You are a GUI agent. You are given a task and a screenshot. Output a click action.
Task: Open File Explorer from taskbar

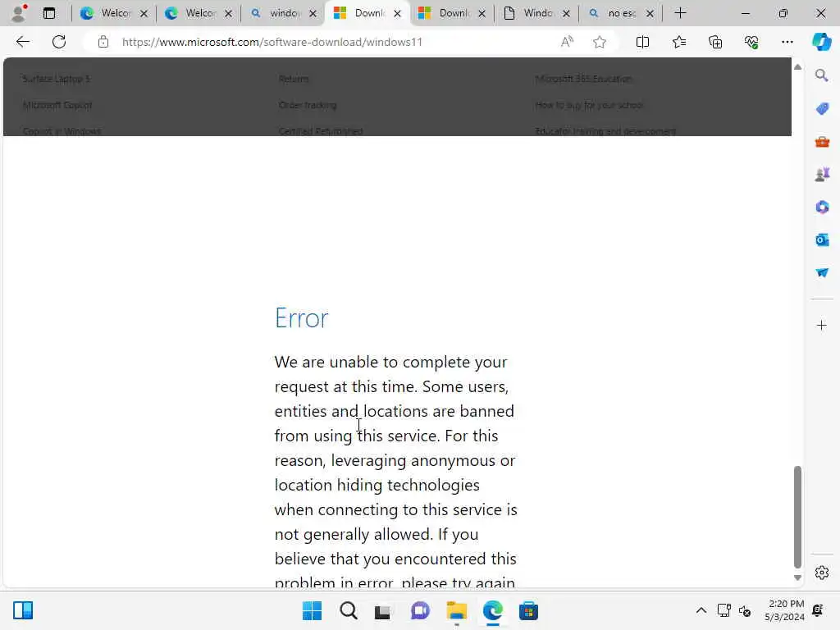(x=456, y=610)
